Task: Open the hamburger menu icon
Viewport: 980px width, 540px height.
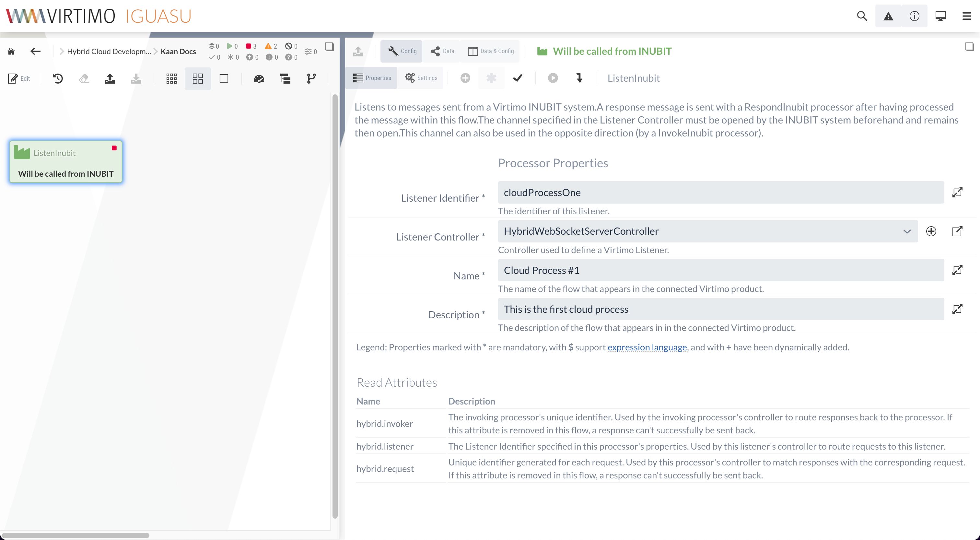Action: click(x=966, y=16)
